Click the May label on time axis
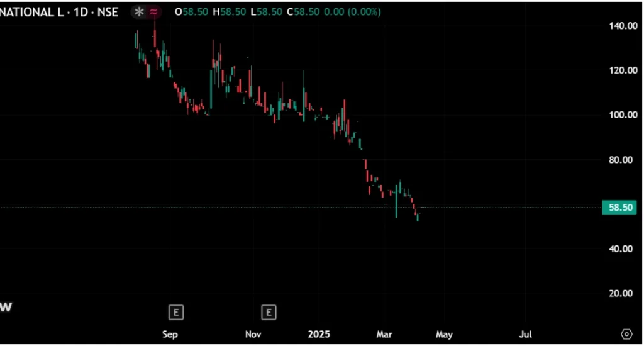The image size is (644, 346). point(444,335)
